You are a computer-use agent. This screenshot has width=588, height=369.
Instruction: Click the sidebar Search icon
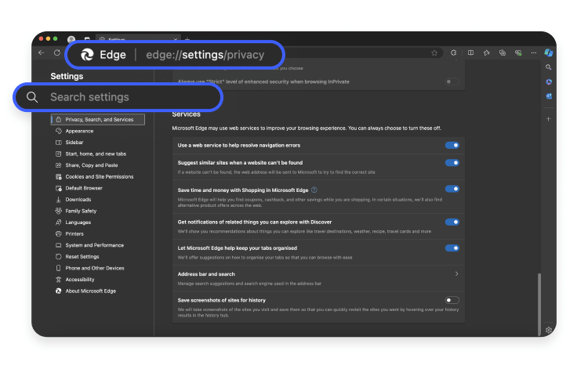click(549, 67)
